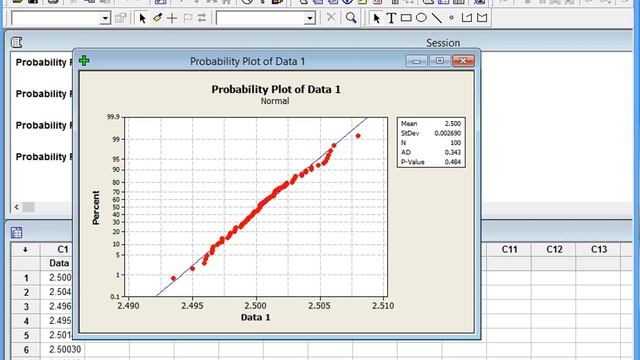Click the bold graph title 'Probability Plot of Data 1'
This screenshot has height=360, width=640.
[276, 89]
